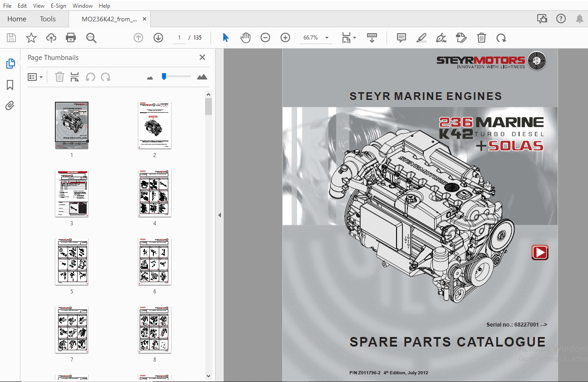Rotate the view with the toolbar rotate icon

501,38
